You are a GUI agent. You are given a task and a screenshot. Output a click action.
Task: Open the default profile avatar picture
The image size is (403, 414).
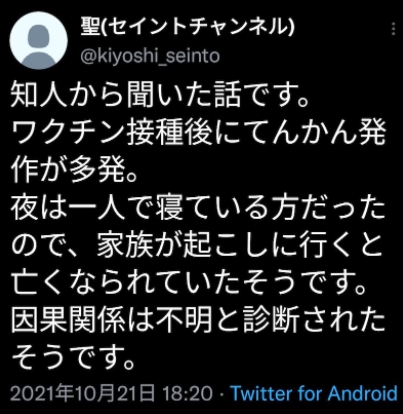tap(38, 40)
